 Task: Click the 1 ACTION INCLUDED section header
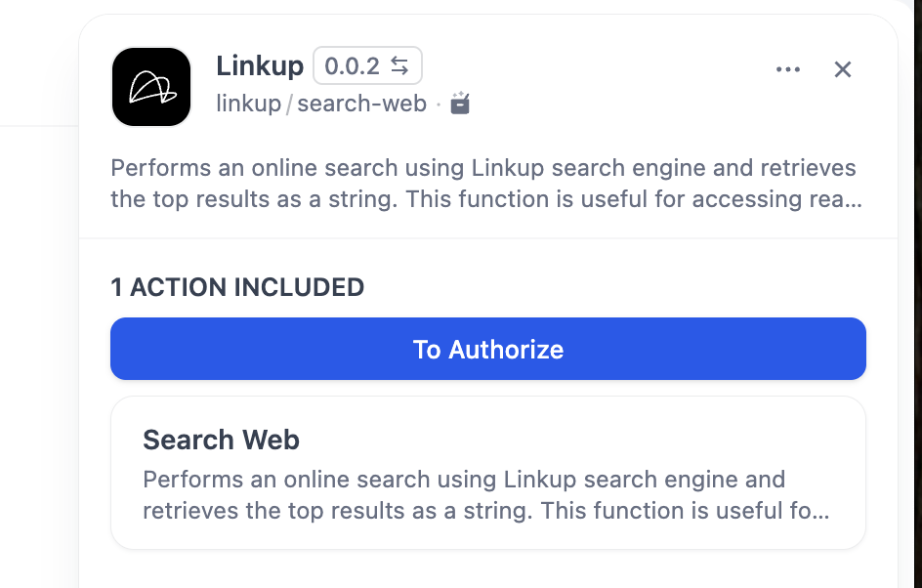tap(236, 287)
